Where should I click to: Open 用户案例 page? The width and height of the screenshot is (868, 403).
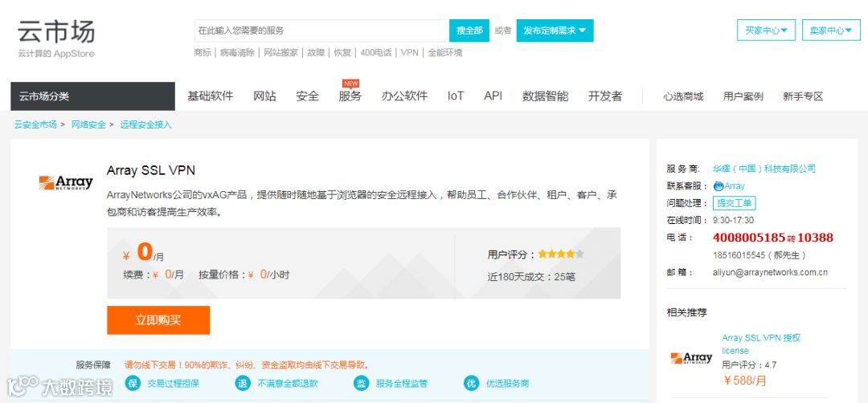(x=743, y=96)
